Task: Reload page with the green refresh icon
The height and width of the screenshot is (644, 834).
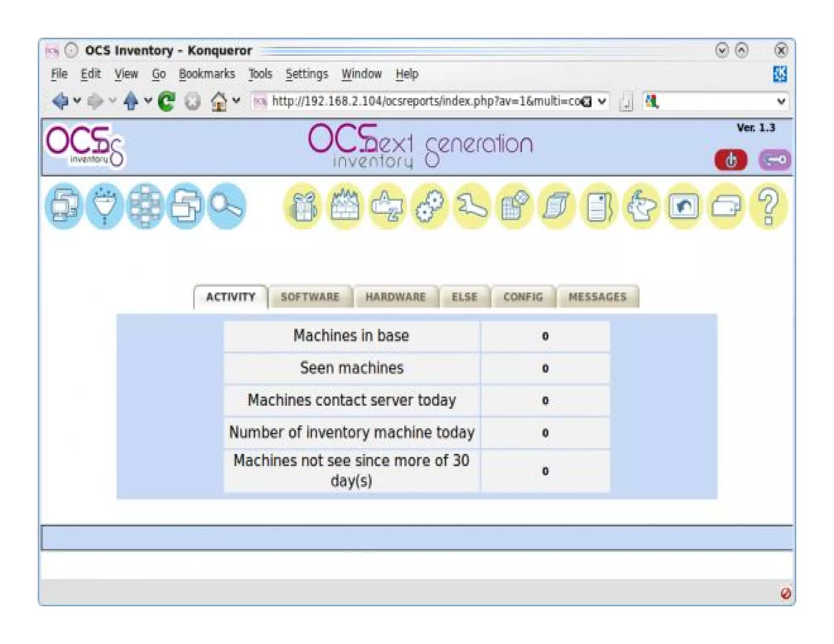Action: click(x=166, y=101)
